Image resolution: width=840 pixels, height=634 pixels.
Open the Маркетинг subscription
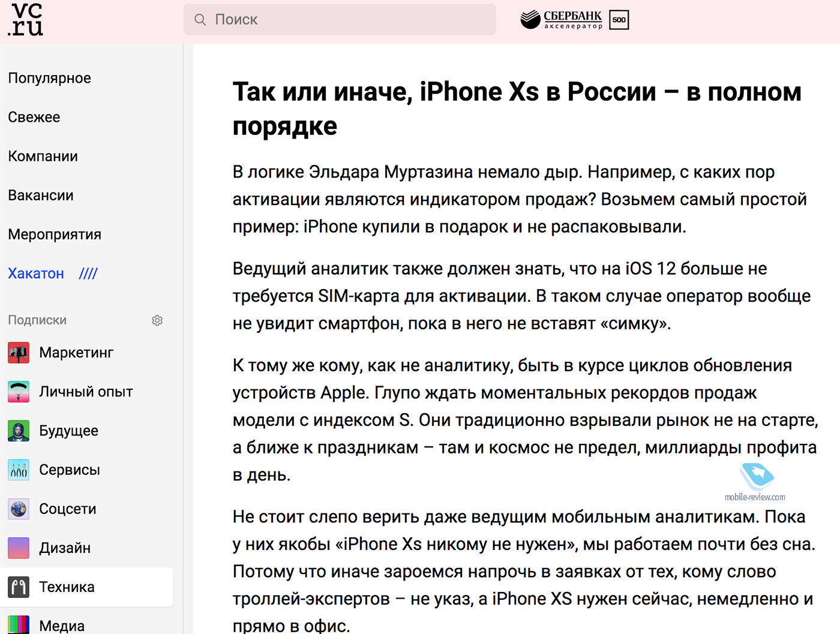[x=76, y=353]
